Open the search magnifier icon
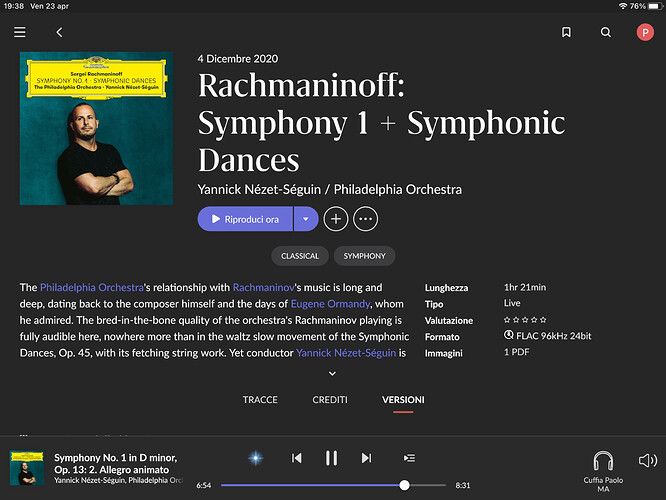Screen dimensions: 666x500 click(606, 32)
